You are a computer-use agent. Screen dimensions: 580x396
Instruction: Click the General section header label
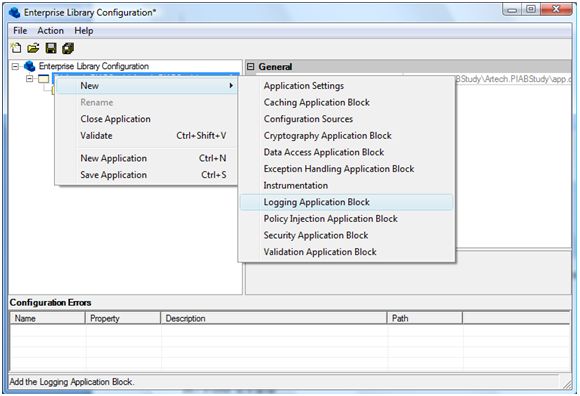click(x=275, y=67)
